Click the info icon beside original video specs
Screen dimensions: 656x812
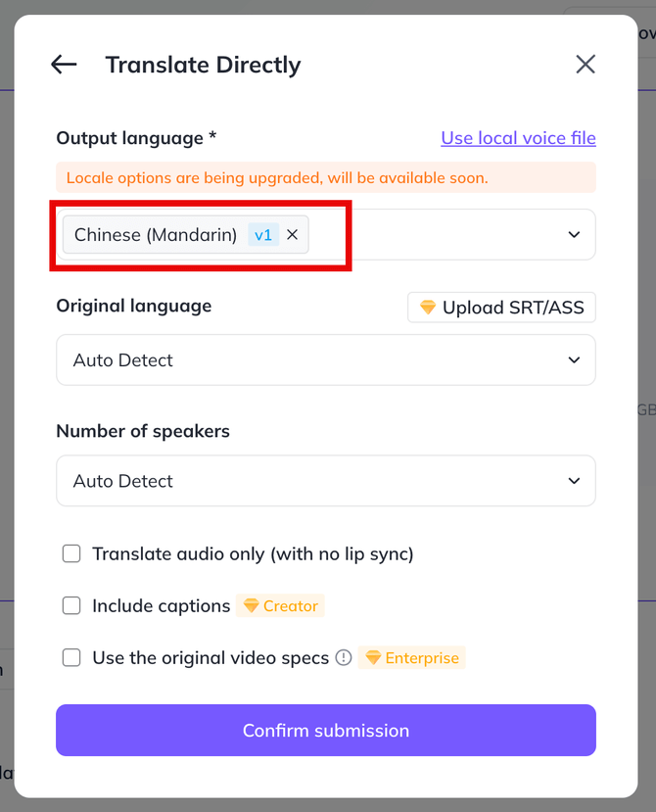(x=344, y=657)
